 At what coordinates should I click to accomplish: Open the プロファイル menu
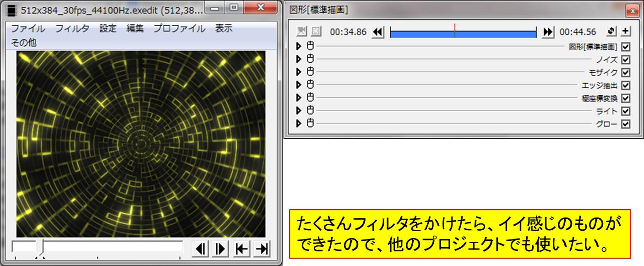180,28
